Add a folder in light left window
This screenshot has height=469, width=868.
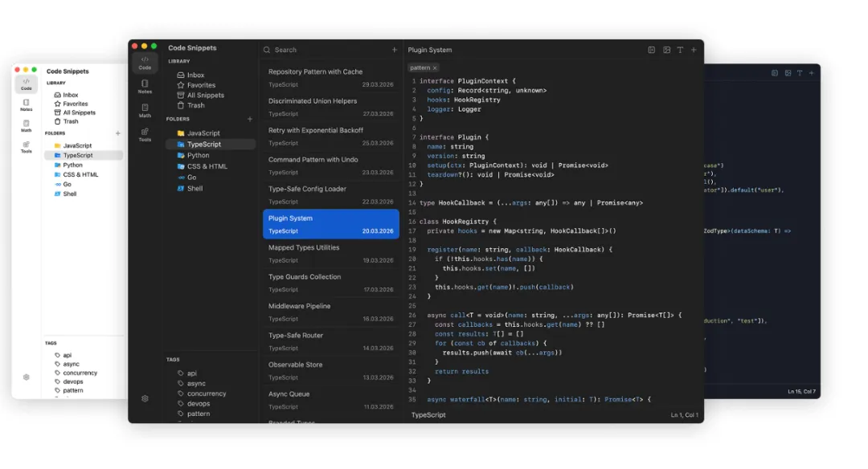[x=118, y=133]
